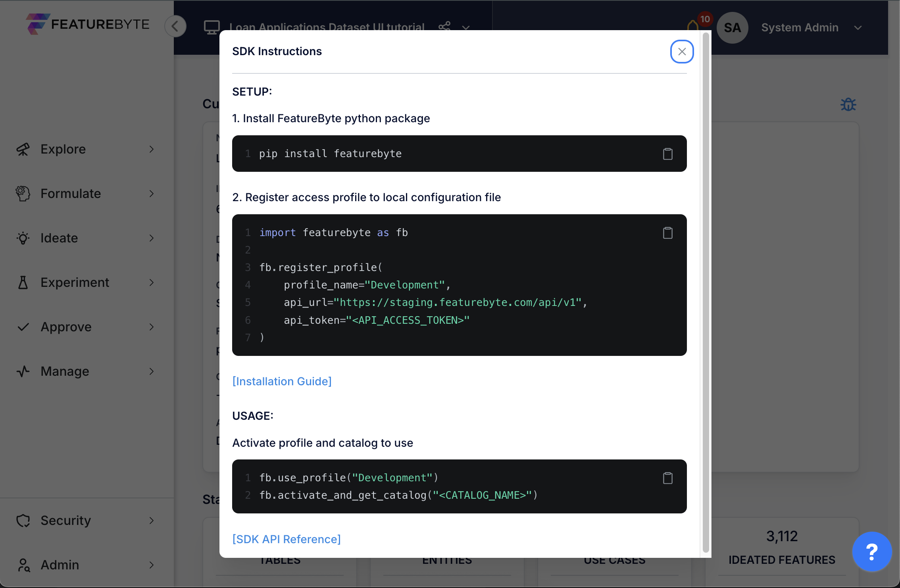Viewport: 900px width, 588px height.
Task: Click the help question mark bubble
Action: pos(872,551)
